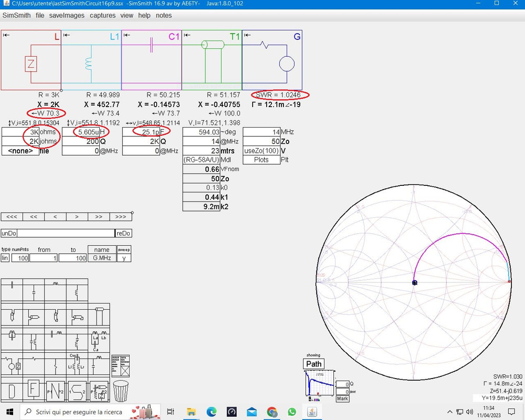Choose the series inductor palette component
The height and width of the screenshot is (420, 525).
tap(55, 291)
